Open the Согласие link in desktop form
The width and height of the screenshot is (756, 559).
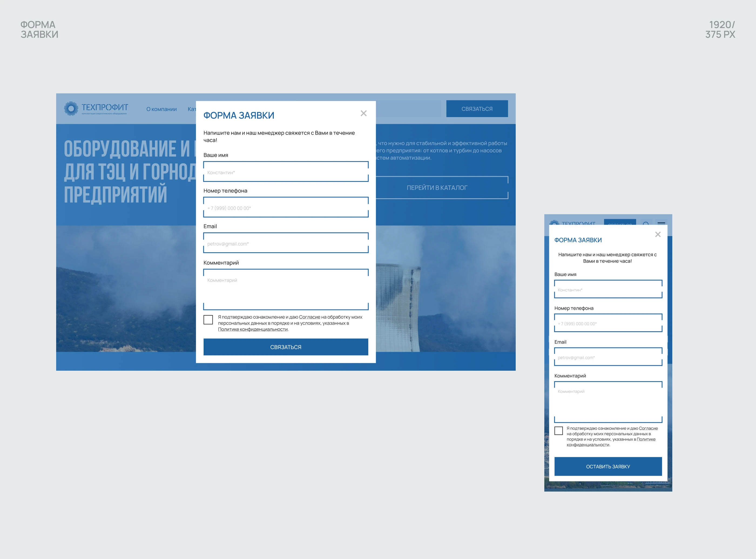coord(309,317)
